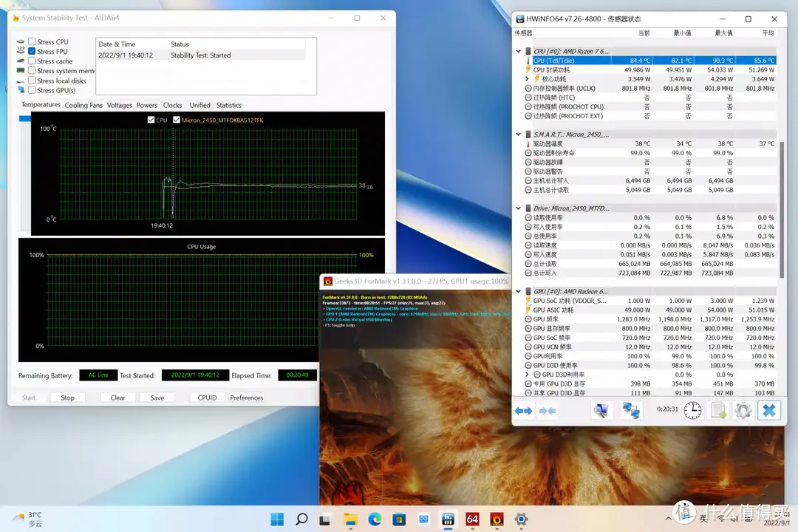Uncheck the Micron_2450 graph legend checkbox
Screen dimensions: 798x532
click(176, 120)
